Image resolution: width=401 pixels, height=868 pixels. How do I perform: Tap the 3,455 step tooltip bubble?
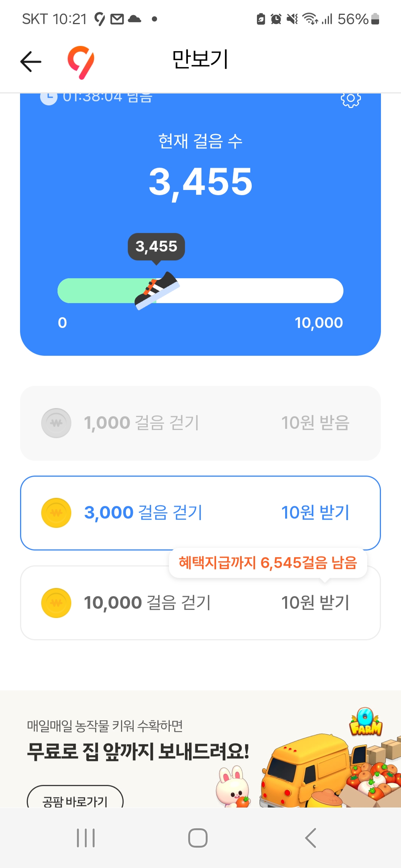[x=156, y=246]
